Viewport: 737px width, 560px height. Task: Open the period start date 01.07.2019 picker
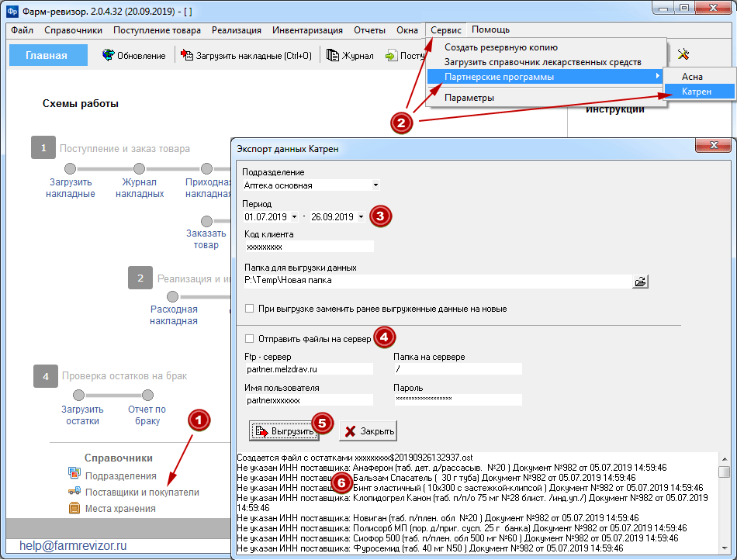tap(294, 216)
